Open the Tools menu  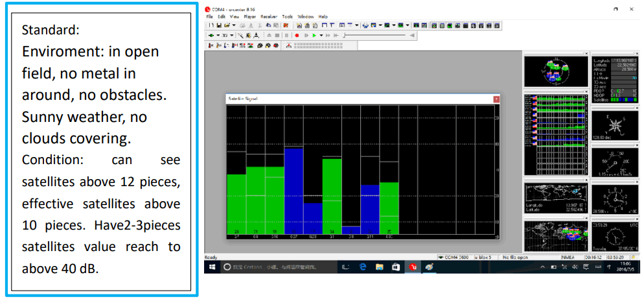tap(288, 17)
